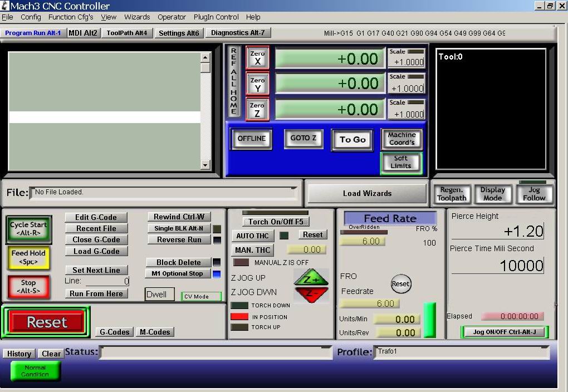This screenshot has width=568, height=392.
Task: Open the File menu
Action: (x=7, y=17)
